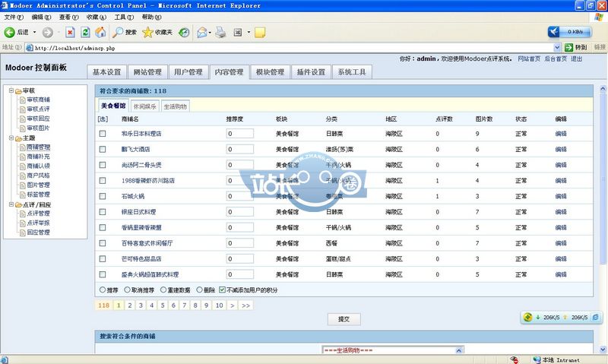Image resolution: width=608 pixels, height=364 pixels.
Task: Check the box for 银座日式料理
Action: coord(103,212)
